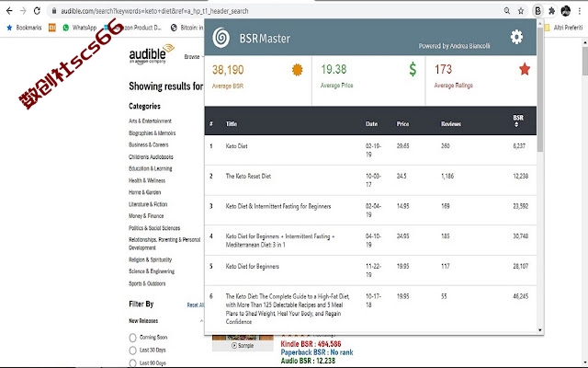
Task: Open Biographies & Memoirs category
Action: [x=152, y=132]
